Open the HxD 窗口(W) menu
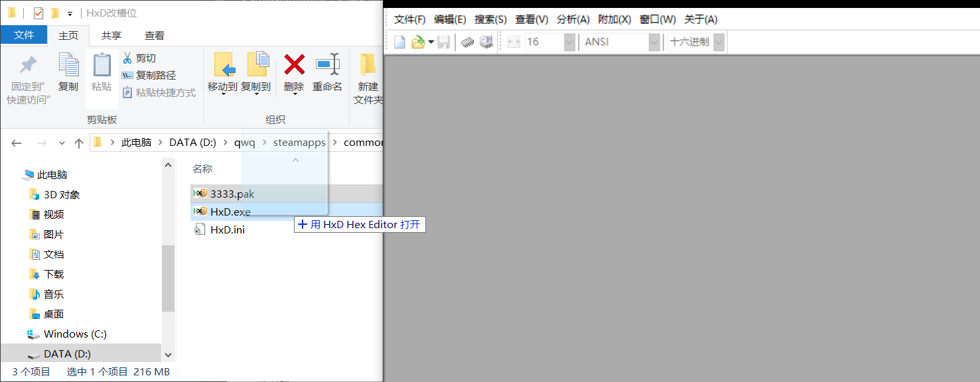Viewport: 980px width, 382px height. [658, 19]
